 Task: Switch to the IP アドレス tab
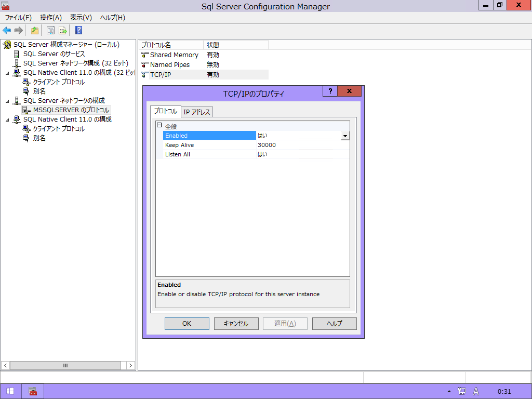pyautogui.click(x=197, y=112)
